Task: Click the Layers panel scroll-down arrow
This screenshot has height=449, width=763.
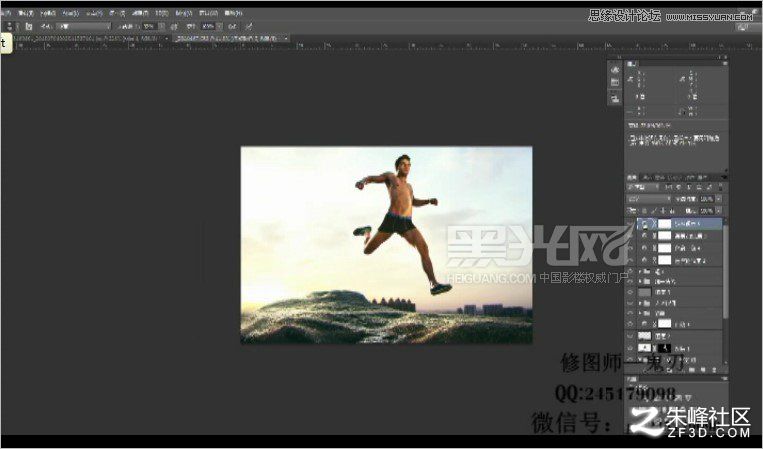Action: click(x=726, y=362)
